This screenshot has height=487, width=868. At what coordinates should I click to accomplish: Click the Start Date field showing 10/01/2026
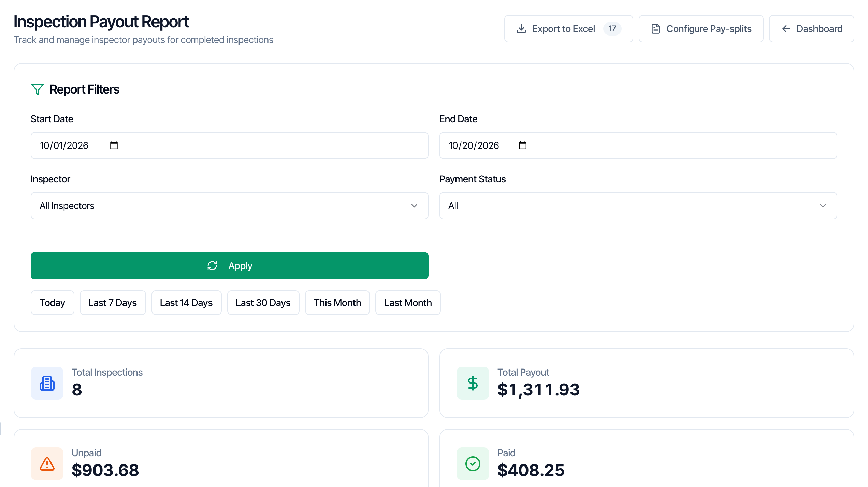[x=229, y=145]
